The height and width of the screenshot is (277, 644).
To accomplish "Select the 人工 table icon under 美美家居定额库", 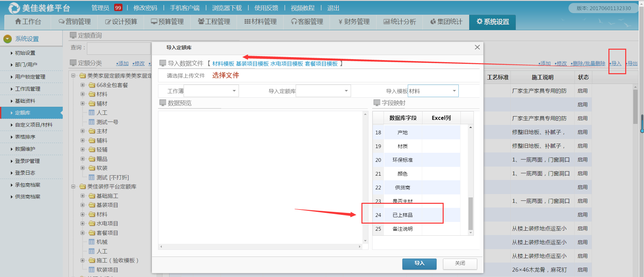I will coord(92,113).
